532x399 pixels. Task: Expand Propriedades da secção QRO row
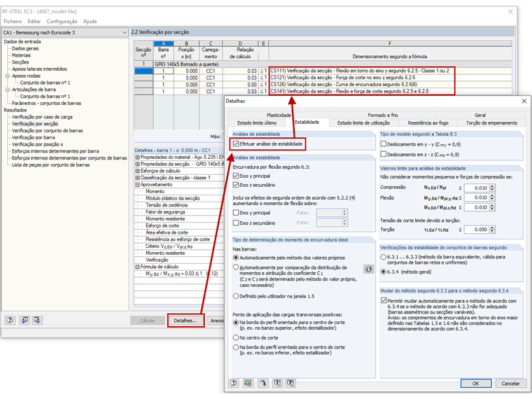137,164
